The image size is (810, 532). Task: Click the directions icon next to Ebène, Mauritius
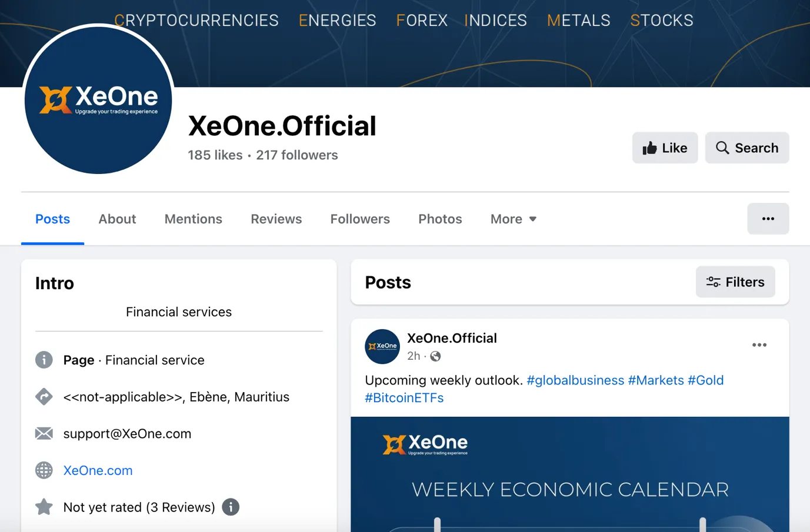click(x=44, y=397)
